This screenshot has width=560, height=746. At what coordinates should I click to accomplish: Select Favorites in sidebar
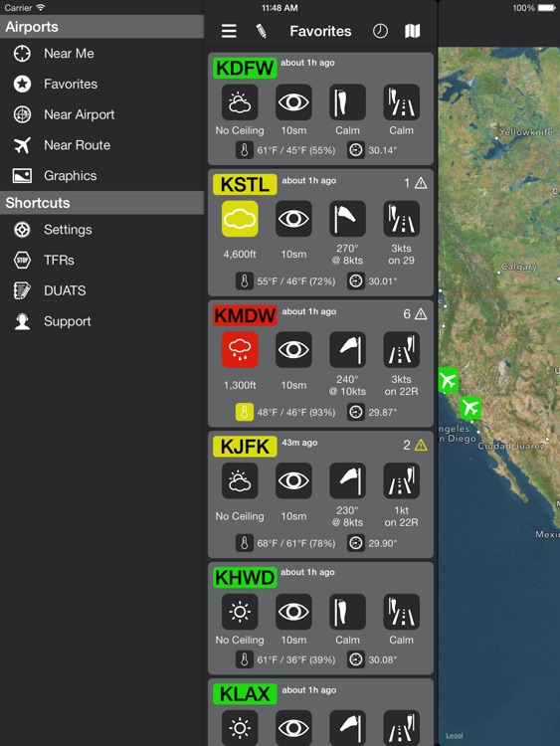101,85
